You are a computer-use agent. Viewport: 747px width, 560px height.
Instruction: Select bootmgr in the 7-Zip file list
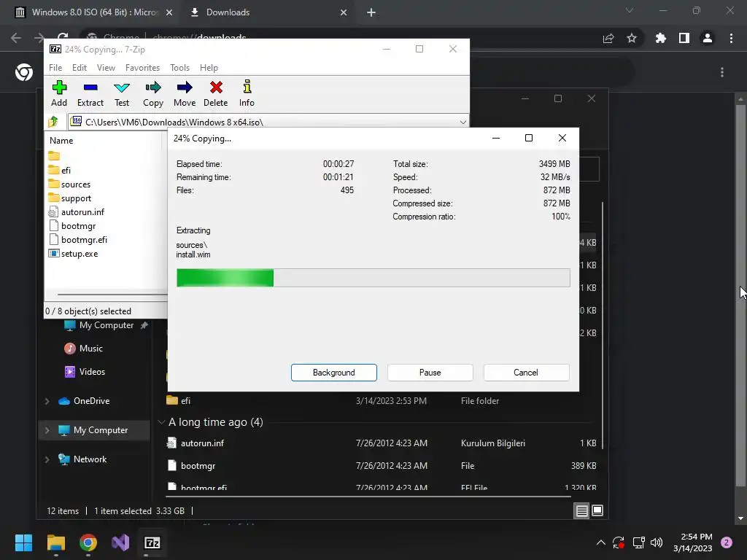coord(72,226)
